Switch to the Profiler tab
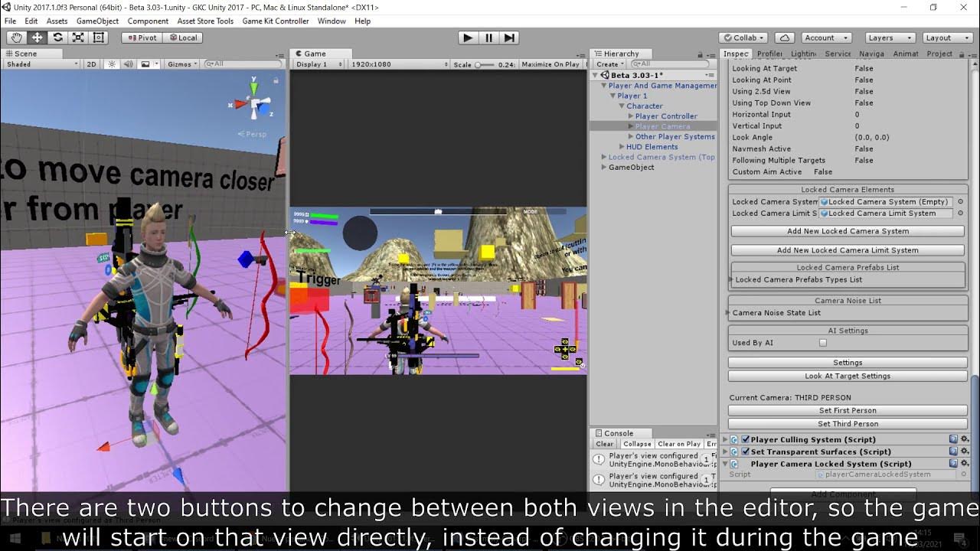This screenshot has width=980, height=551. [x=769, y=54]
